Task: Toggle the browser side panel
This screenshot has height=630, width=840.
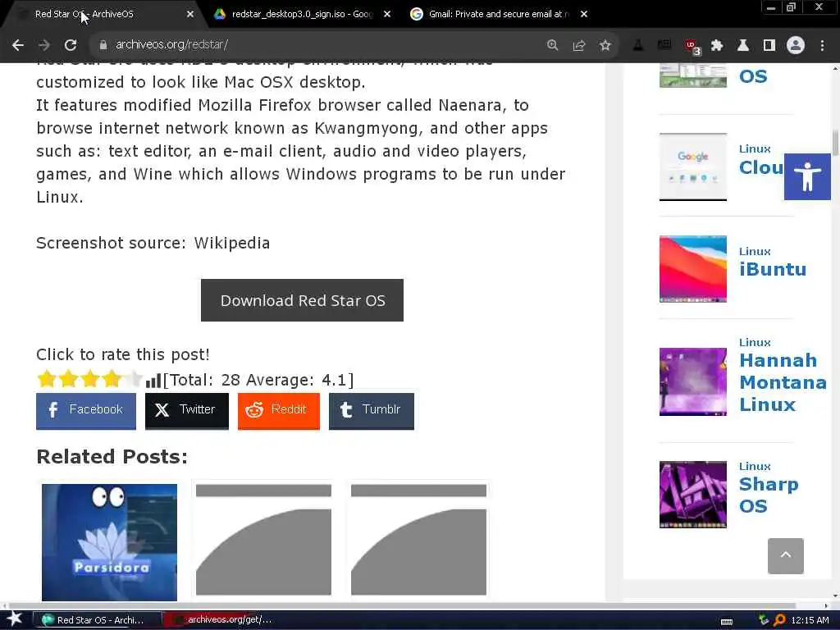Action: click(x=769, y=45)
